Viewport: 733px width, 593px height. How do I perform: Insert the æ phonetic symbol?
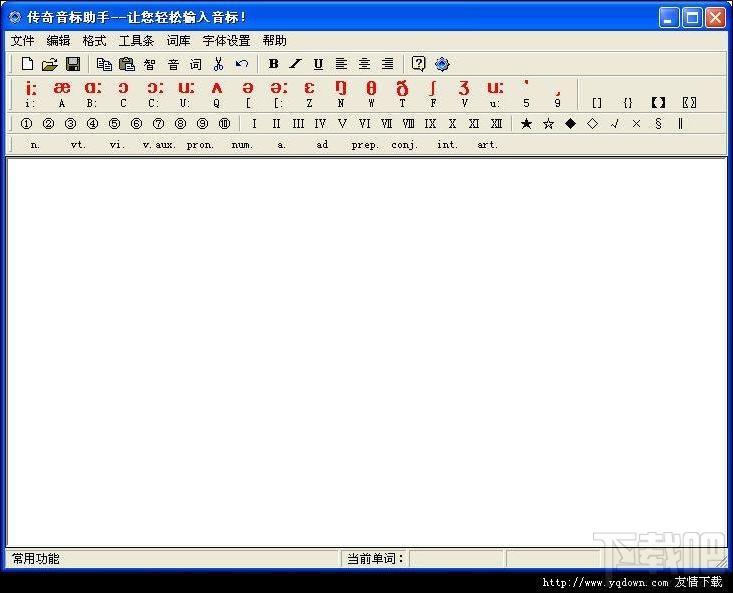click(62, 94)
